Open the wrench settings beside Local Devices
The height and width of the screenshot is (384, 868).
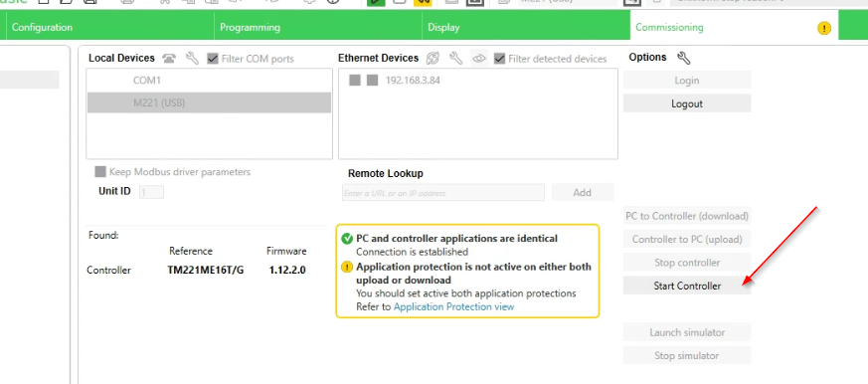(192, 58)
